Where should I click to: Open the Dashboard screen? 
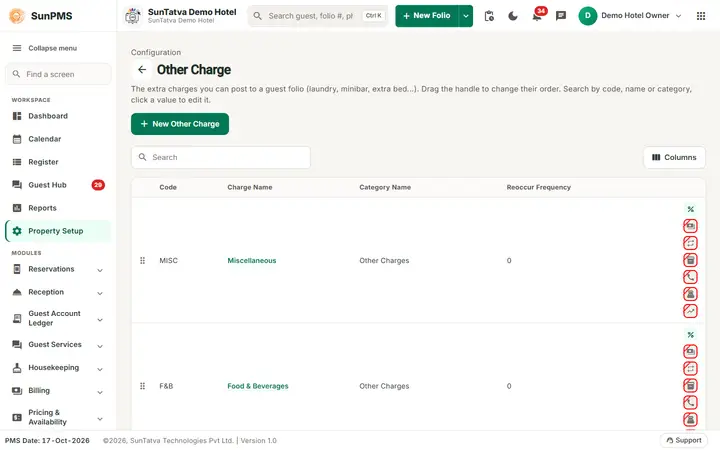click(58, 116)
